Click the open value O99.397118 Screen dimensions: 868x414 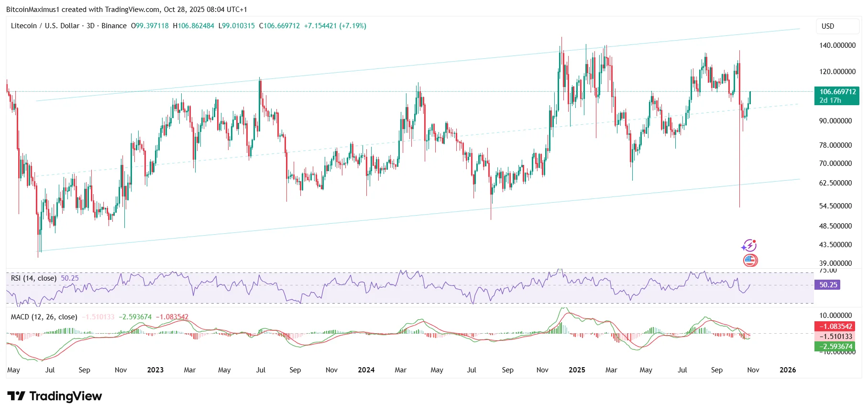click(x=150, y=26)
